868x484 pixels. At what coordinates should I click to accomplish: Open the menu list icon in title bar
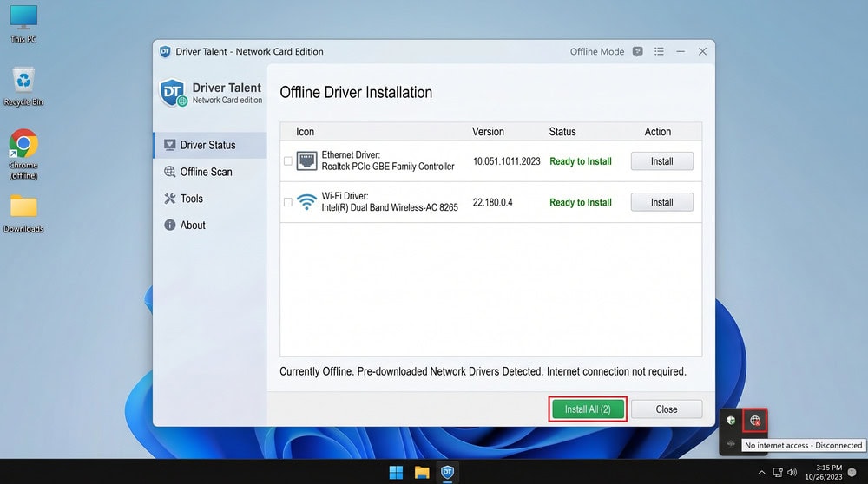[x=659, y=51]
